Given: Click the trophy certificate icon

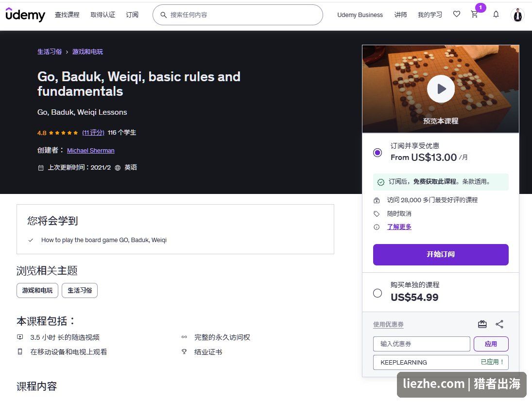Looking at the screenshot, I should 184,352.
